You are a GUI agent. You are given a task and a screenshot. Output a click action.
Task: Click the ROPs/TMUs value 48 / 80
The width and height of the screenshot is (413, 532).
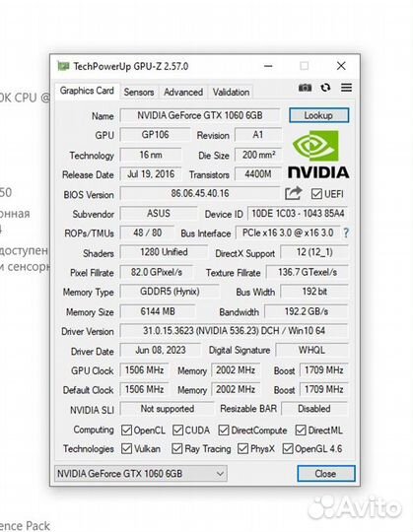[147, 233]
